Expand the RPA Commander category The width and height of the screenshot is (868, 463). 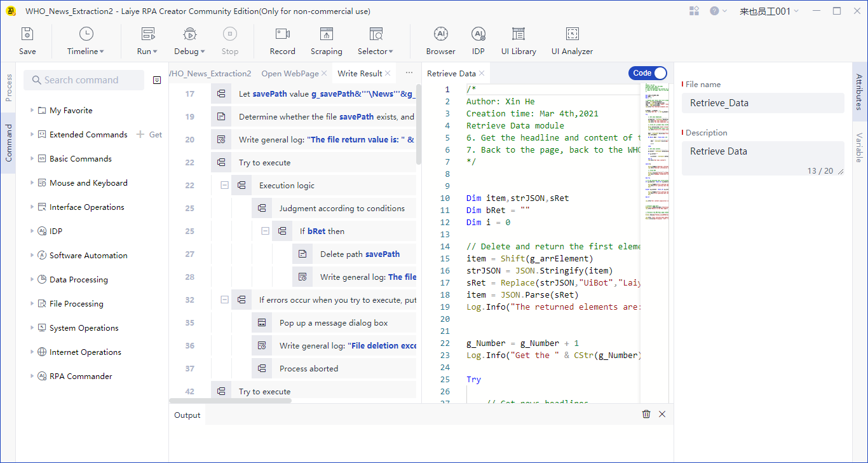coord(32,376)
